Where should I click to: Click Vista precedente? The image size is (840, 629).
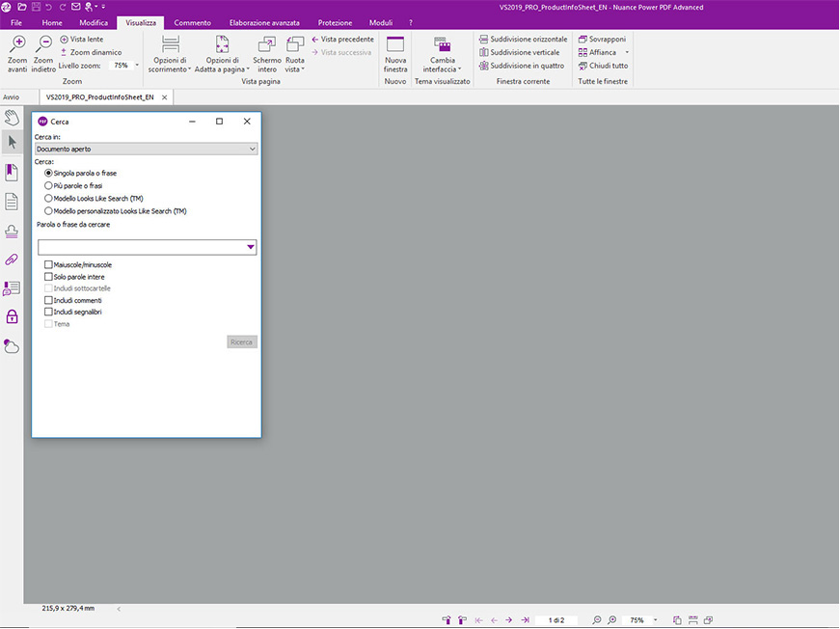pos(342,40)
